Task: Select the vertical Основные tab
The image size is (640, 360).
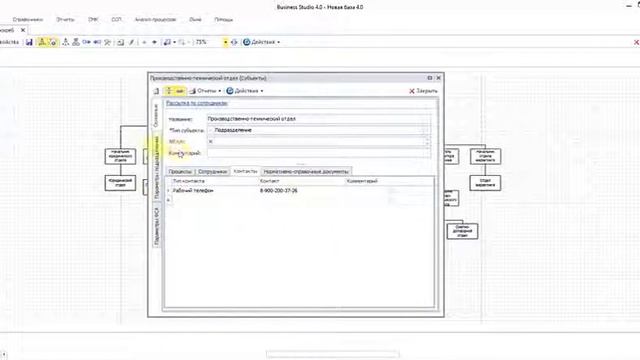Action: pyautogui.click(x=156, y=115)
